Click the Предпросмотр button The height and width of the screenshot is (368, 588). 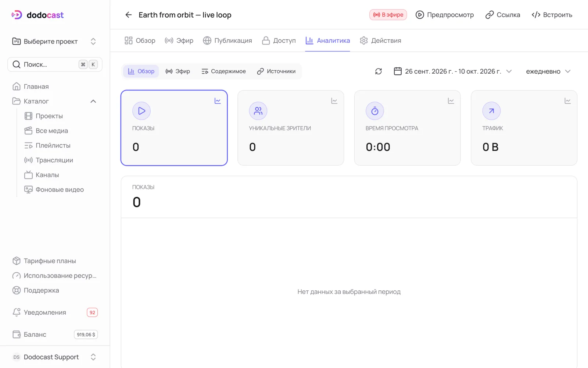[x=445, y=15]
